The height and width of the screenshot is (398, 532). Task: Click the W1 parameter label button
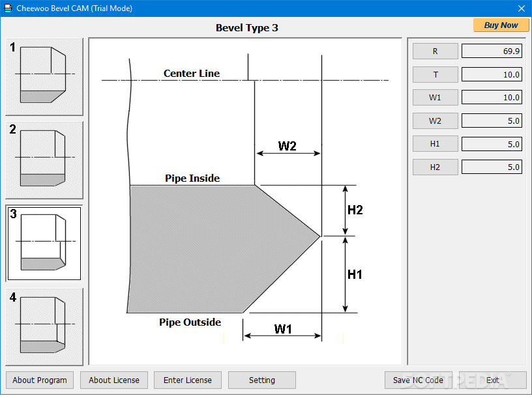pos(436,98)
